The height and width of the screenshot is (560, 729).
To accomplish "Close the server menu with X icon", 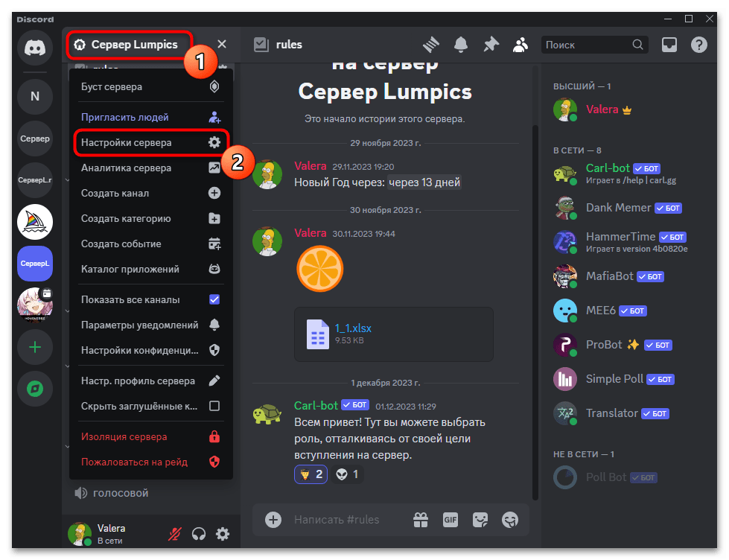I will 222,44.
